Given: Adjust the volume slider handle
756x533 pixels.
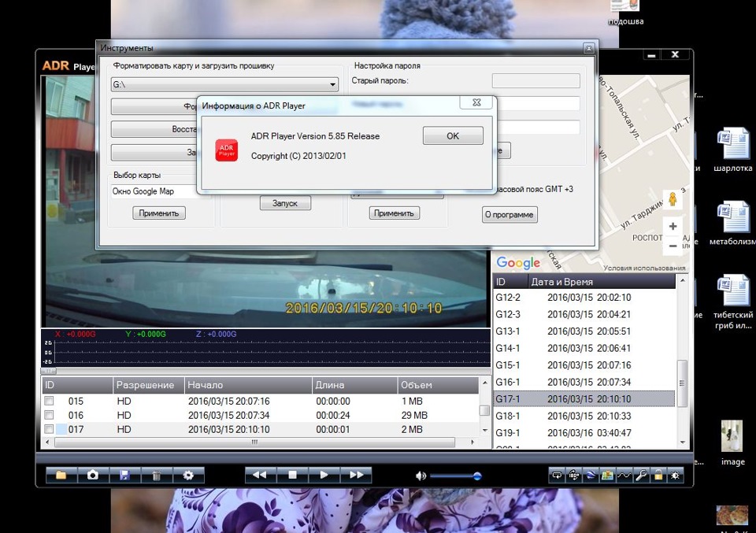Looking at the screenshot, I should pyautogui.click(x=477, y=476).
